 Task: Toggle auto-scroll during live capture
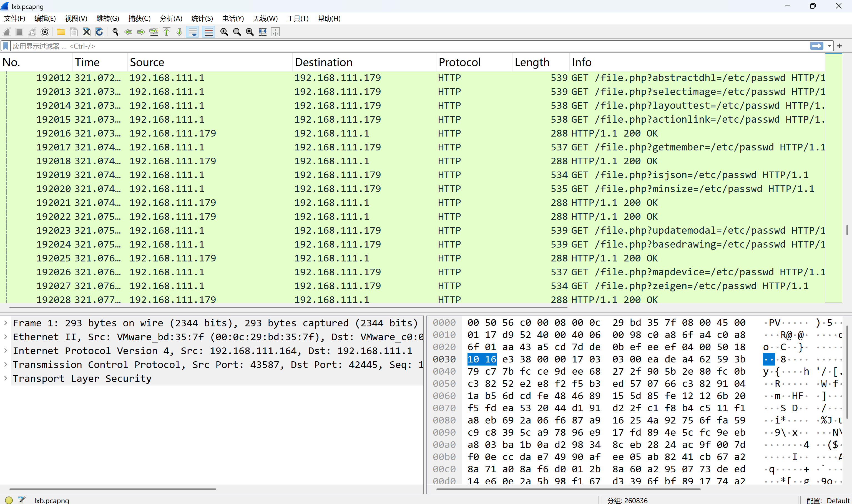coord(193,32)
